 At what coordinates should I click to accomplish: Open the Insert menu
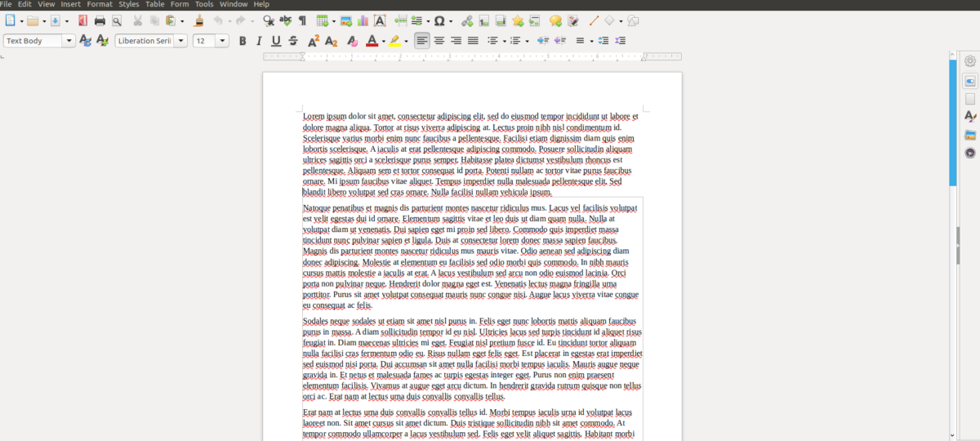[x=70, y=4]
